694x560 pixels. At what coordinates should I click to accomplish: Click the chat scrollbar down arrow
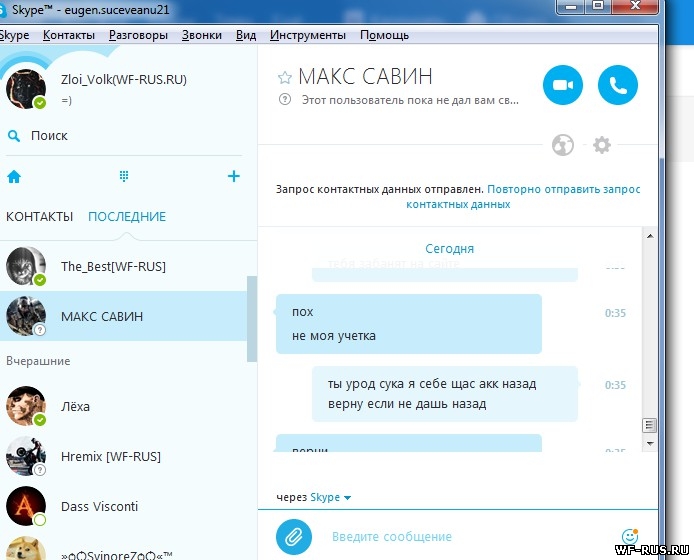click(649, 442)
